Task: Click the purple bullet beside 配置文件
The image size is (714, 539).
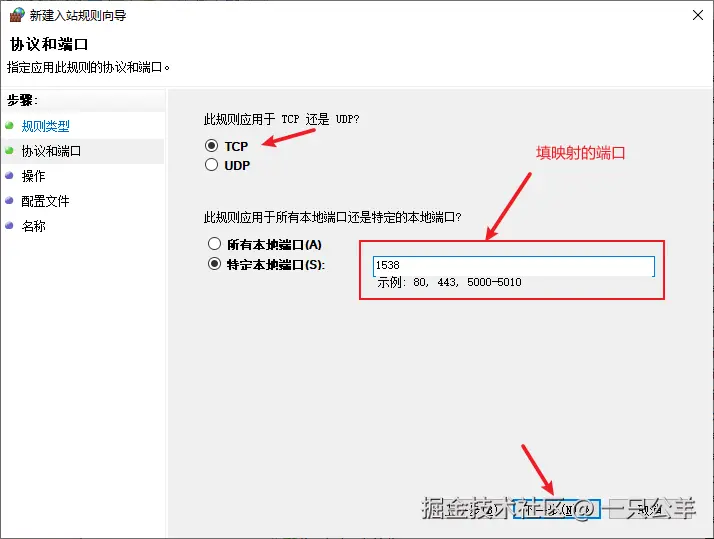Action: click(x=9, y=200)
